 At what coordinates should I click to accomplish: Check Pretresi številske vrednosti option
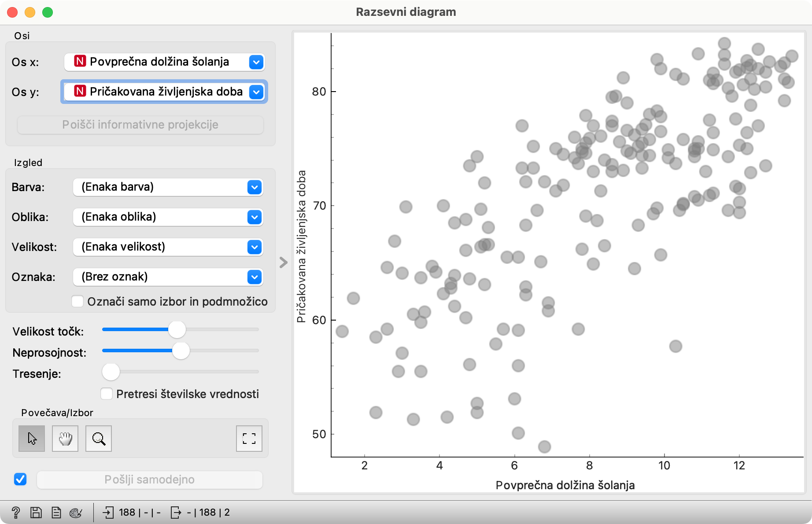coord(107,394)
